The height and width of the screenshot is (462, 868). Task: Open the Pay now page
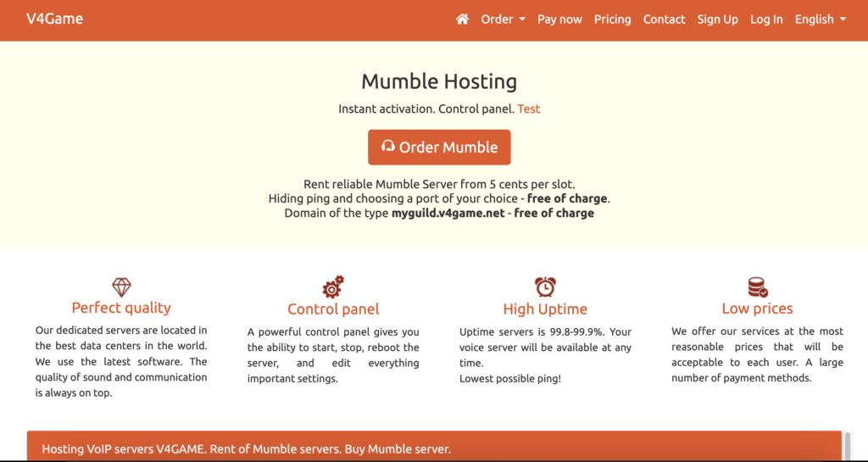pos(559,19)
